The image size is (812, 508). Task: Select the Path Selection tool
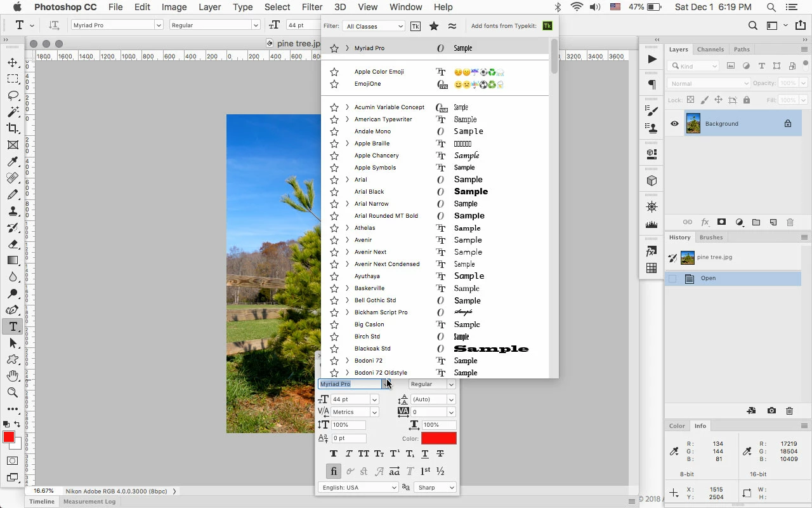point(13,343)
